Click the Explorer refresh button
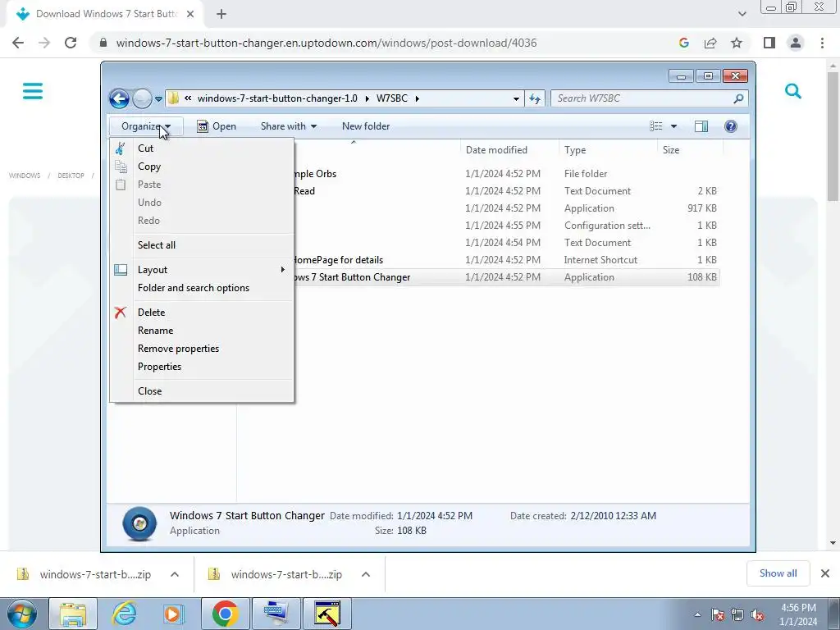This screenshot has height=630, width=840. click(x=535, y=98)
